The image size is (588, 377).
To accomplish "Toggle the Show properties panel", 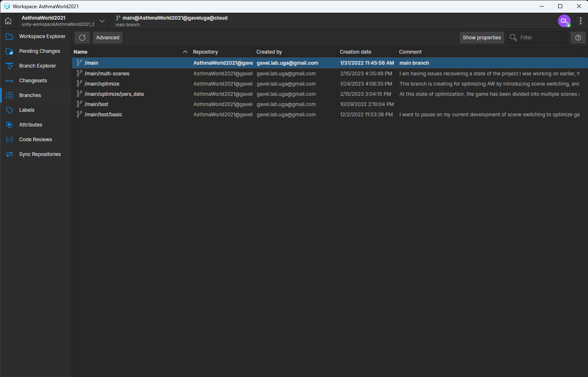I will (482, 37).
